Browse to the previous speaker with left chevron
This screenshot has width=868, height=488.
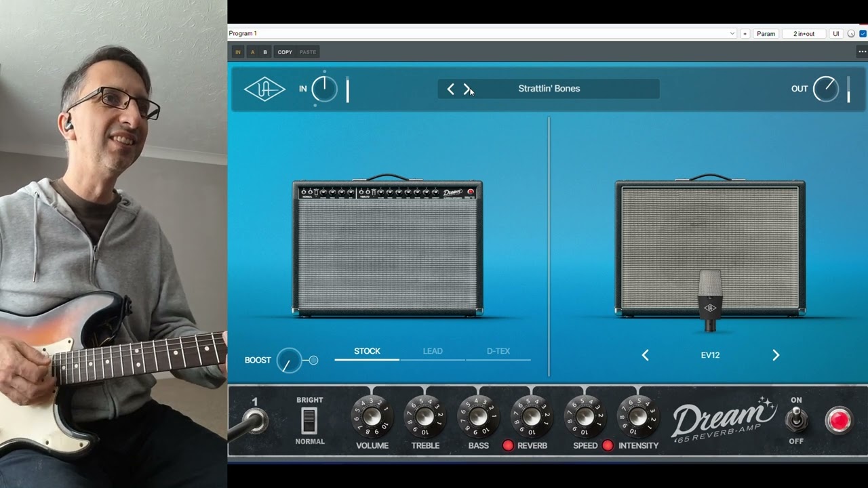tap(645, 354)
